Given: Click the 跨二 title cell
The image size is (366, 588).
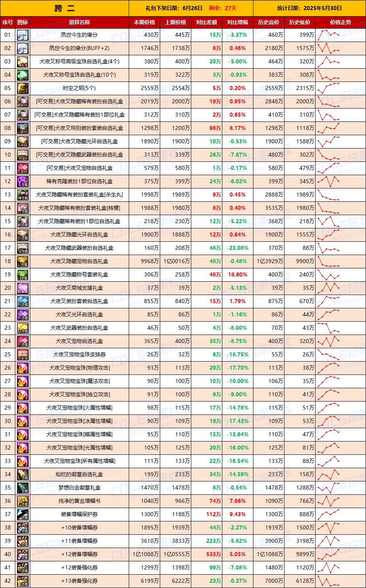Looking at the screenshot, I should click(x=65, y=8).
